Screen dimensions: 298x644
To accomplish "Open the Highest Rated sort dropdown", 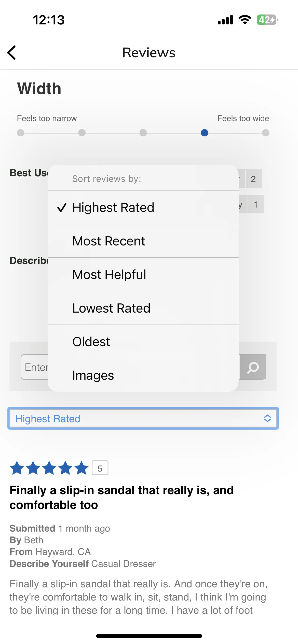I will tap(143, 418).
